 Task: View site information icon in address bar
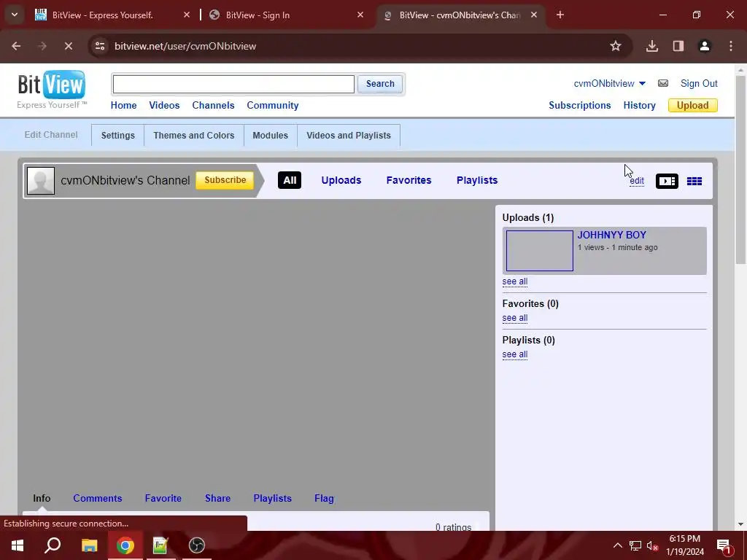click(x=100, y=46)
